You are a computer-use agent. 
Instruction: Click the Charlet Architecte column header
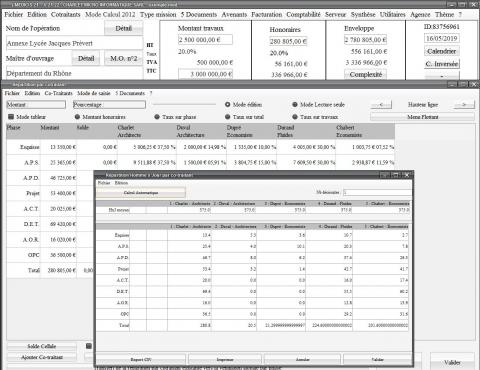[x=147, y=131]
